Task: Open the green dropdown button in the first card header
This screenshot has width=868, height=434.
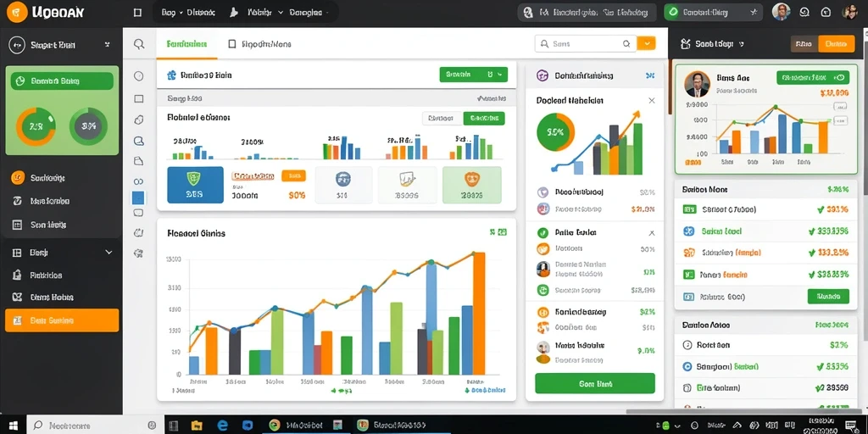Action: (x=473, y=75)
